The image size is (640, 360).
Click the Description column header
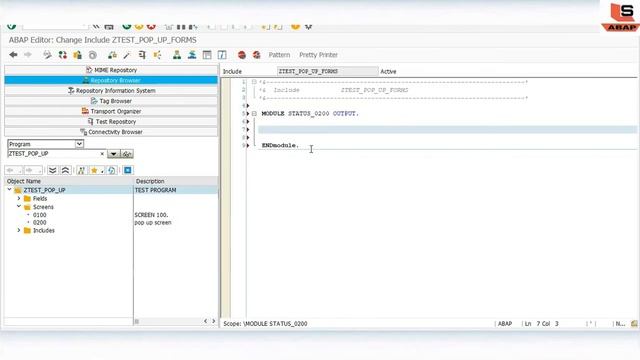pos(176,181)
